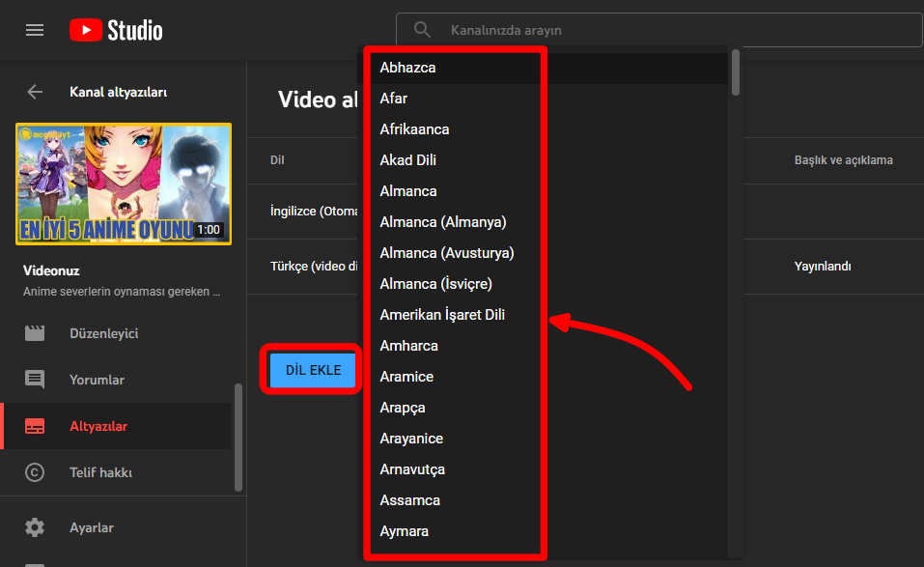Select Arnavutça in the language list
This screenshot has width=924, height=567.
coord(412,469)
